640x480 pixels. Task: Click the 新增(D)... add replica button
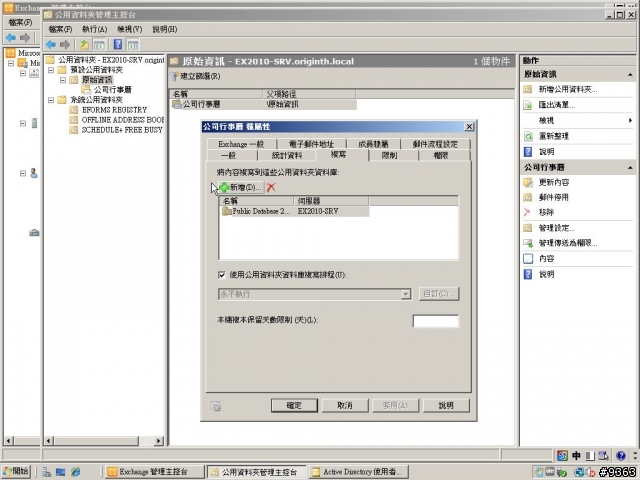click(241, 187)
